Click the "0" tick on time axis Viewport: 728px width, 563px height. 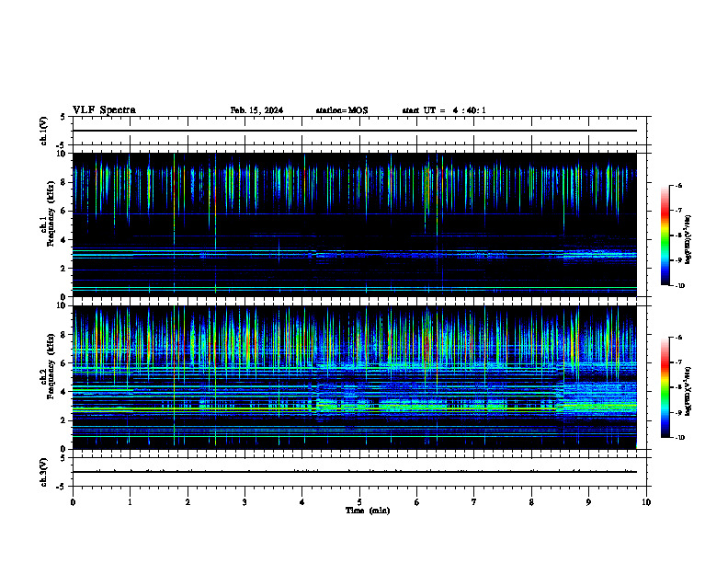[x=73, y=502]
